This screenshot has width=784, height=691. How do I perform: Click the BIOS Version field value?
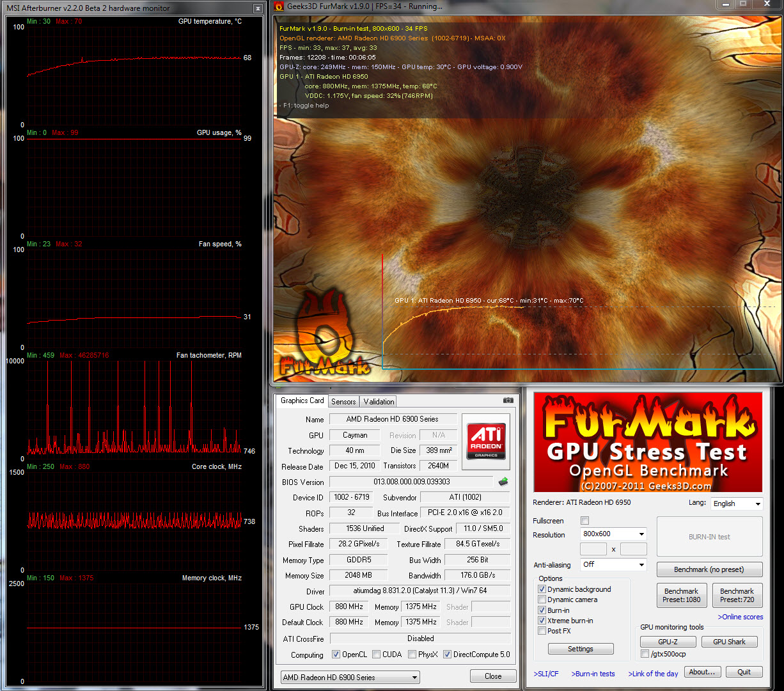412,482
